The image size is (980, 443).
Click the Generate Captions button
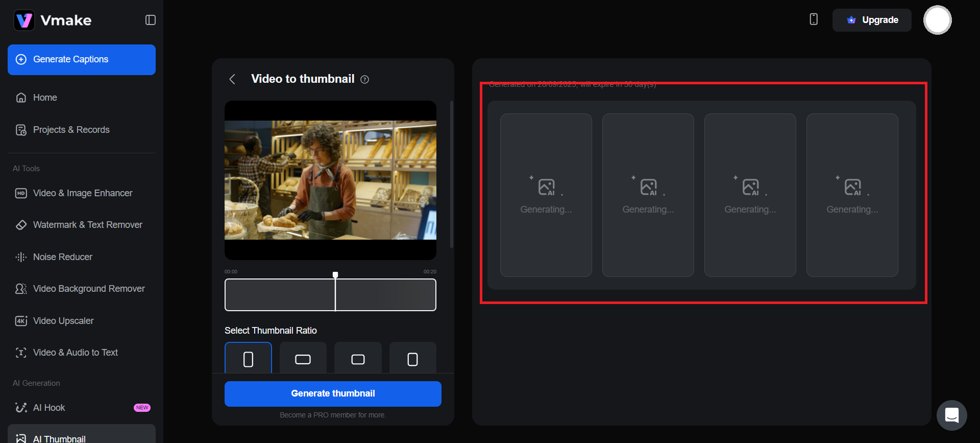(82, 59)
